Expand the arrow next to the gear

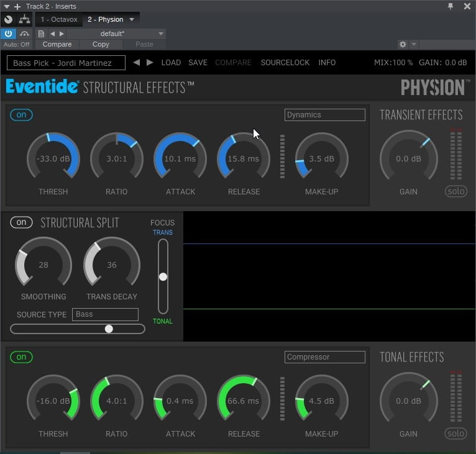coord(413,44)
